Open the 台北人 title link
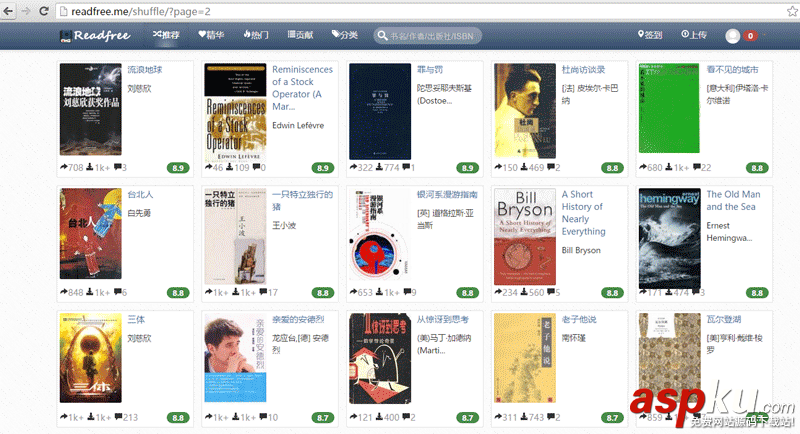 coord(140,194)
